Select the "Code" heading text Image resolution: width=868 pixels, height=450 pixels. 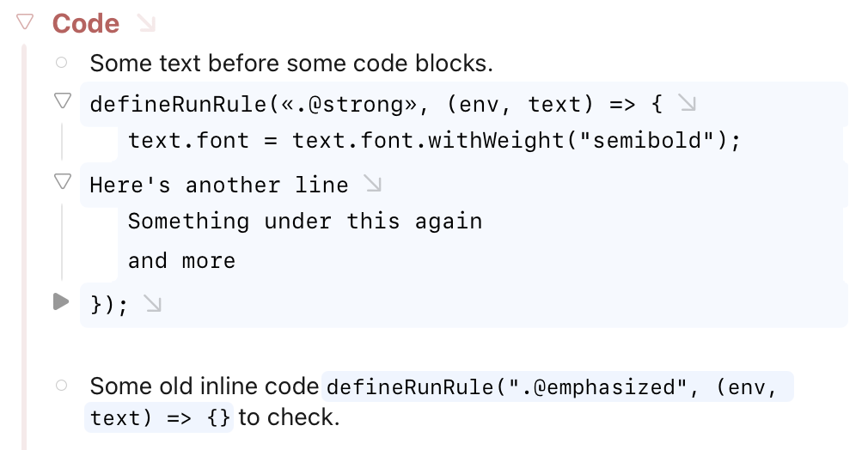tap(86, 23)
